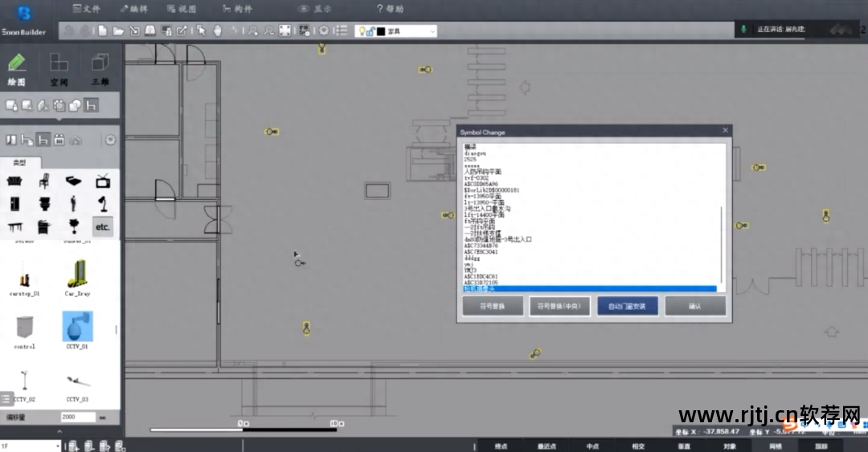
Task: Select 'diaogon' row in symbol list
Action: click(x=475, y=153)
